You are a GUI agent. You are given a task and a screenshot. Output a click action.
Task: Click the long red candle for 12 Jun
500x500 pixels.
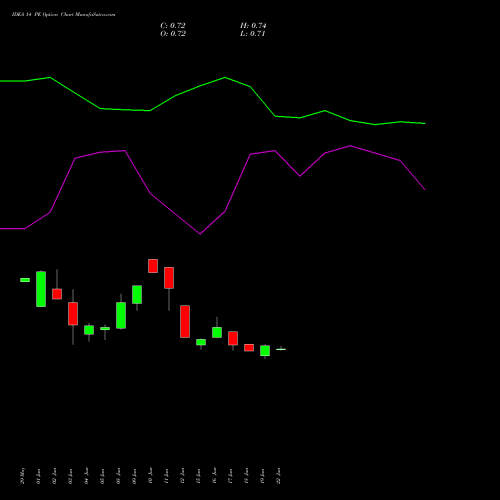coord(185,321)
